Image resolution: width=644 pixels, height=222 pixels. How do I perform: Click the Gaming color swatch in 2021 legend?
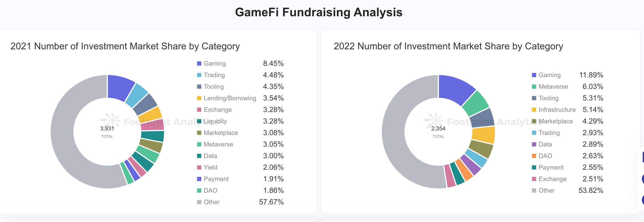(199, 64)
